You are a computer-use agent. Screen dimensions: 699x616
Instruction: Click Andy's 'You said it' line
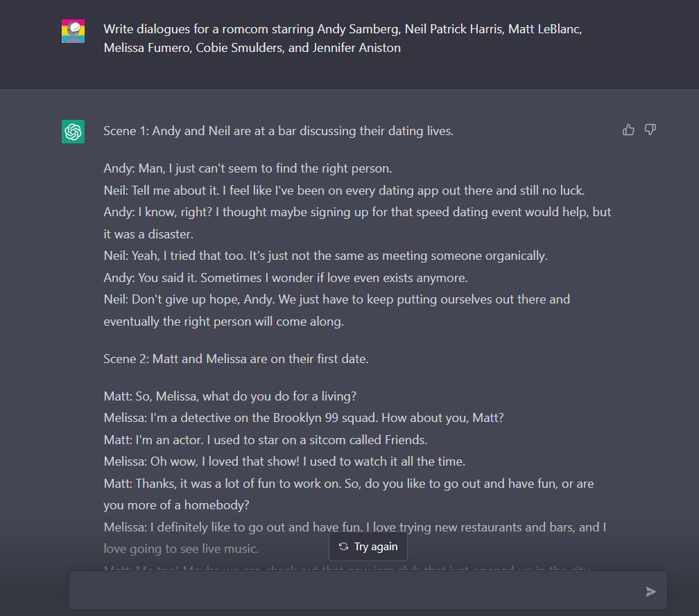coord(286,278)
